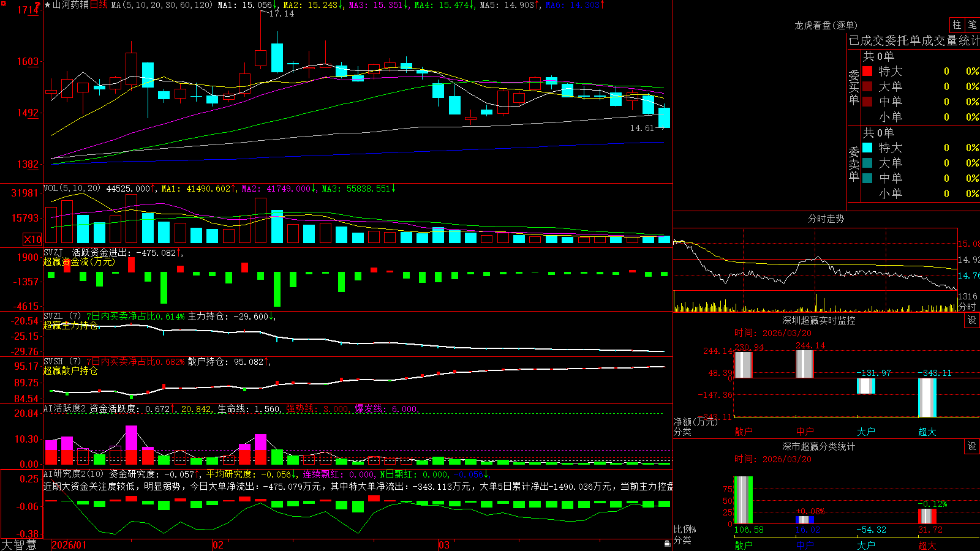Click the 分时走势 panel title
Screen dimensions: 980x551
coord(826,219)
